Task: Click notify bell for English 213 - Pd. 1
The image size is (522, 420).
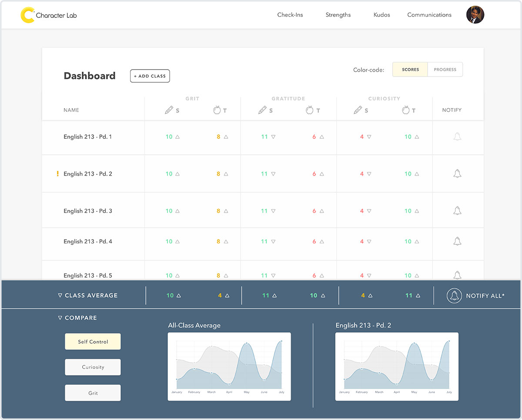Action: tap(457, 137)
